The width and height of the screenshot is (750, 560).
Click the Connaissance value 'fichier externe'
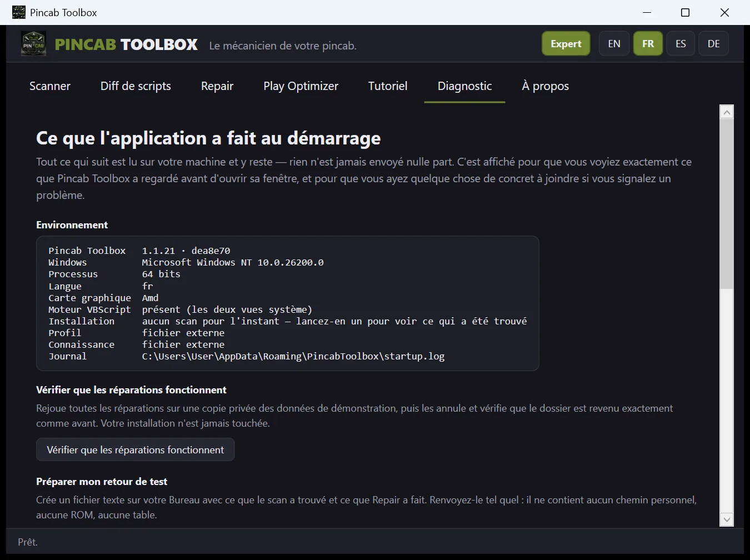(x=183, y=345)
